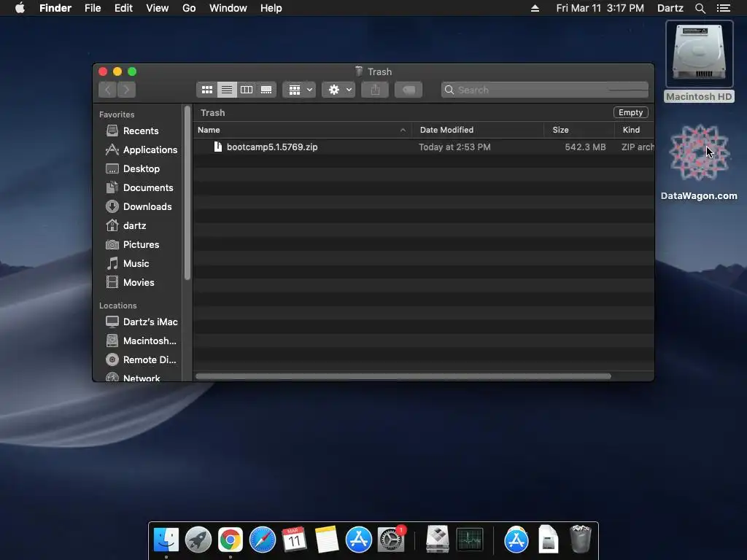Select bootcamp5.1.5769.zip file
747x560 pixels.
coord(271,147)
